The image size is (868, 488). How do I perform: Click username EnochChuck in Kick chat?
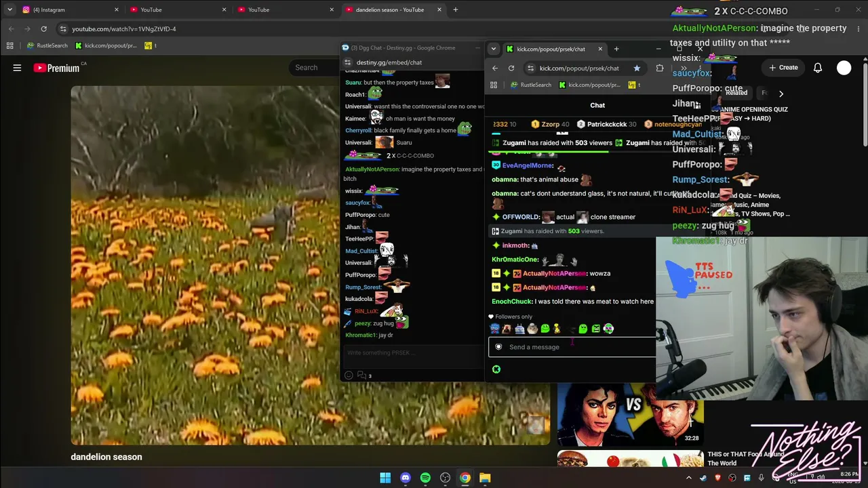tap(512, 302)
